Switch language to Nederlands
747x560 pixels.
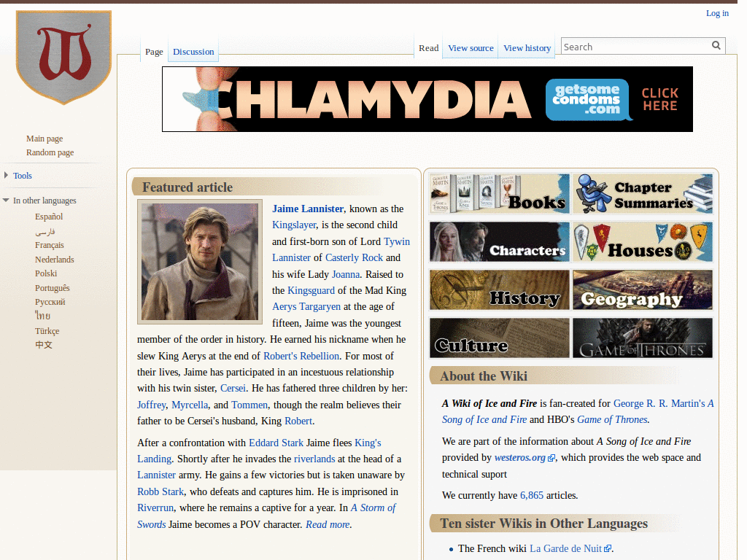click(54, 260)
